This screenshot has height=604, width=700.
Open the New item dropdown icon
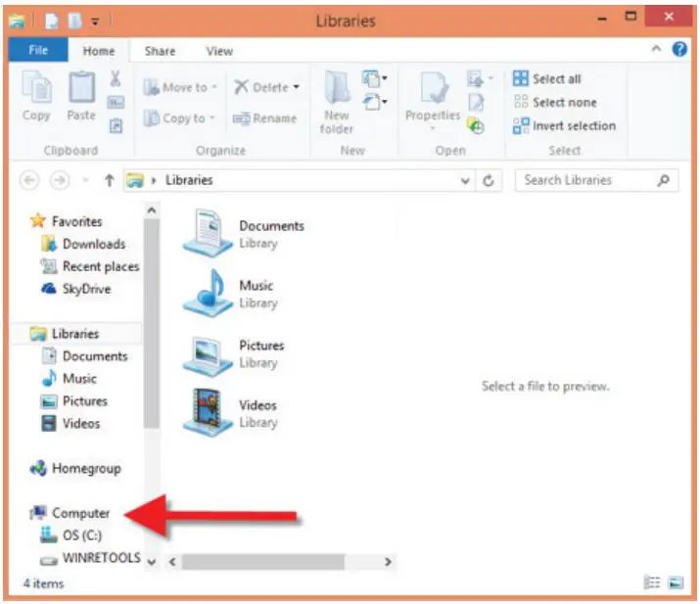click(x=374, y=79)
